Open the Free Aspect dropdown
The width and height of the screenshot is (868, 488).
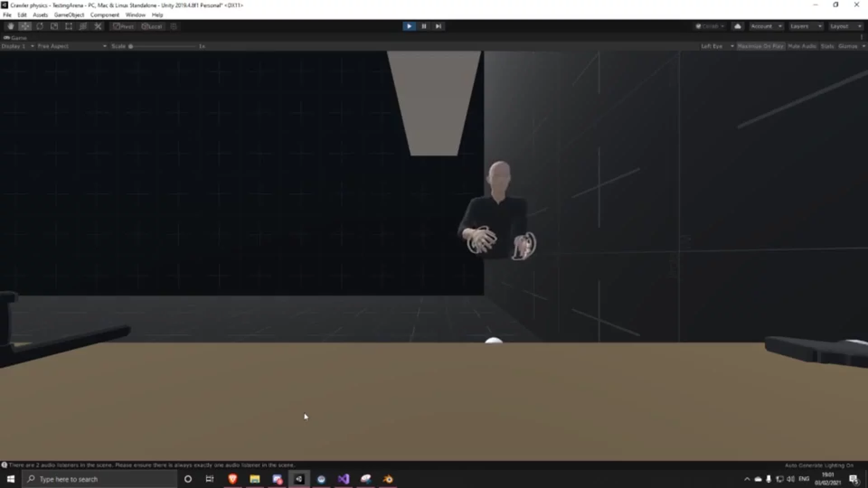71,46
